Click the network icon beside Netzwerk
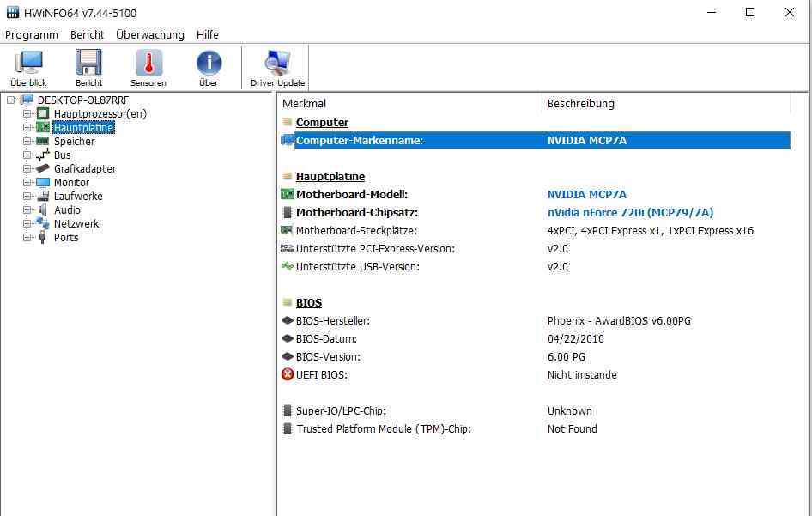The height and width of the screenshot is (516, 812). click(x=43, y=223)
